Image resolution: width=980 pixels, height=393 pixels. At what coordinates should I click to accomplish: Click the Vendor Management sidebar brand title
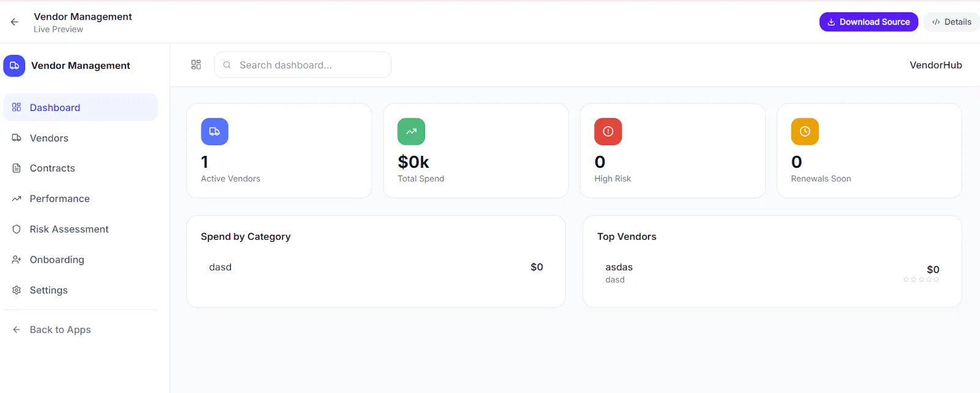[81, 65]
